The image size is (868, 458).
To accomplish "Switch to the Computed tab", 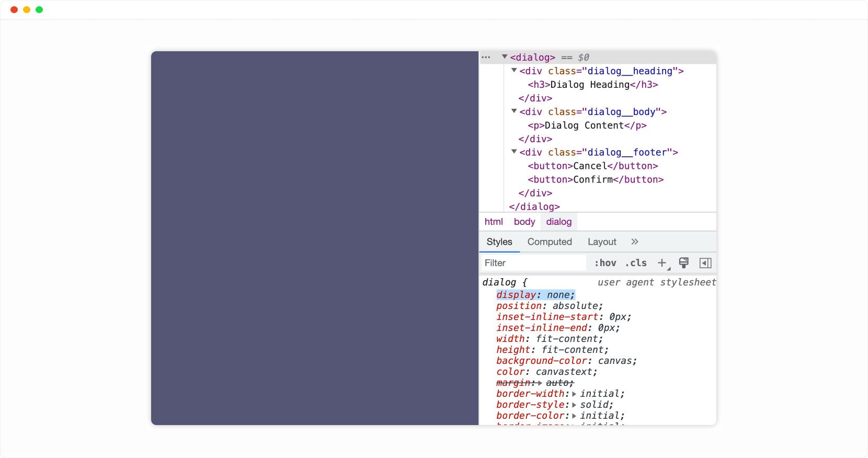I will pos(550,242).
